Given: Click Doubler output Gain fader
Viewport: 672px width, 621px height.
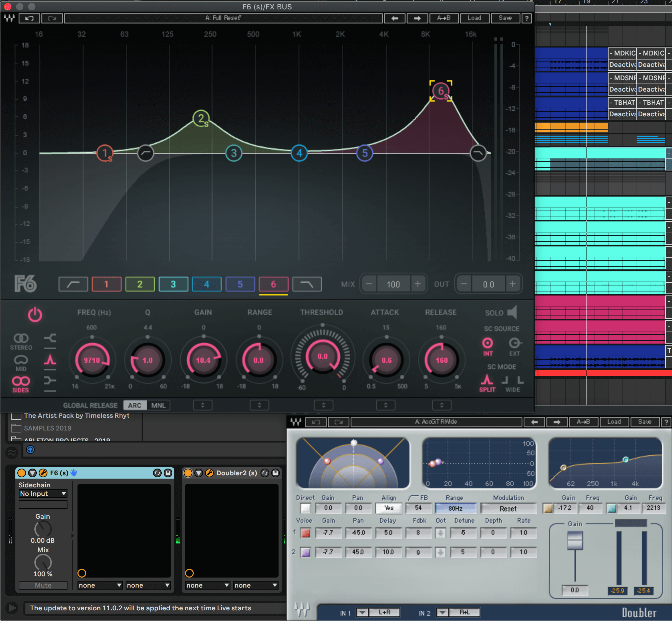Looking at the screenshot, I should click(x=575, y=541).
